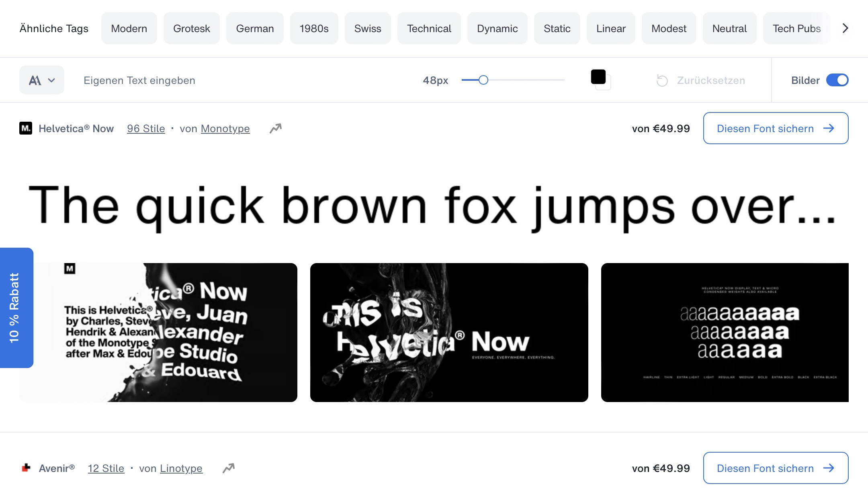Open the black text color swatch

pos(598,77)
